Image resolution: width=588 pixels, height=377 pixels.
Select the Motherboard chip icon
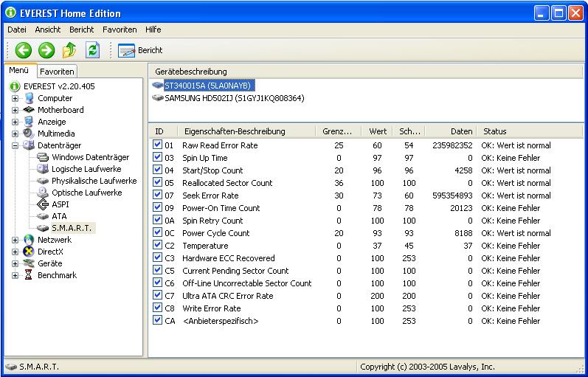click(29, 110)
